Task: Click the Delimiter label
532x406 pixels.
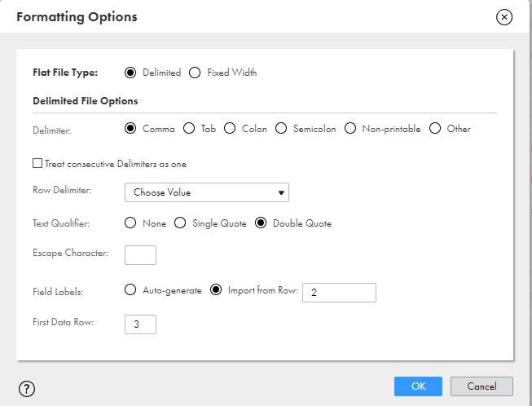Action: (52, 130)
